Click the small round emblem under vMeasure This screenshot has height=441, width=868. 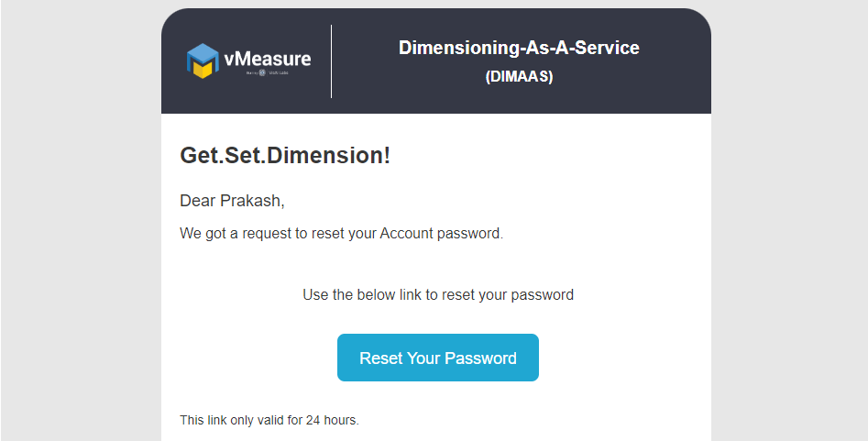[x=262, y=72]
